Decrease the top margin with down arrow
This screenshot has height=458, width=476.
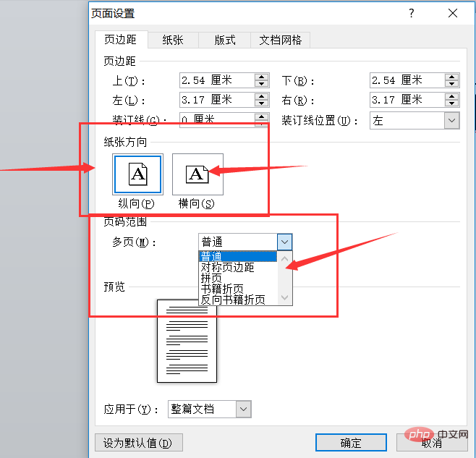pyautogui.click(x=261, y=84)
